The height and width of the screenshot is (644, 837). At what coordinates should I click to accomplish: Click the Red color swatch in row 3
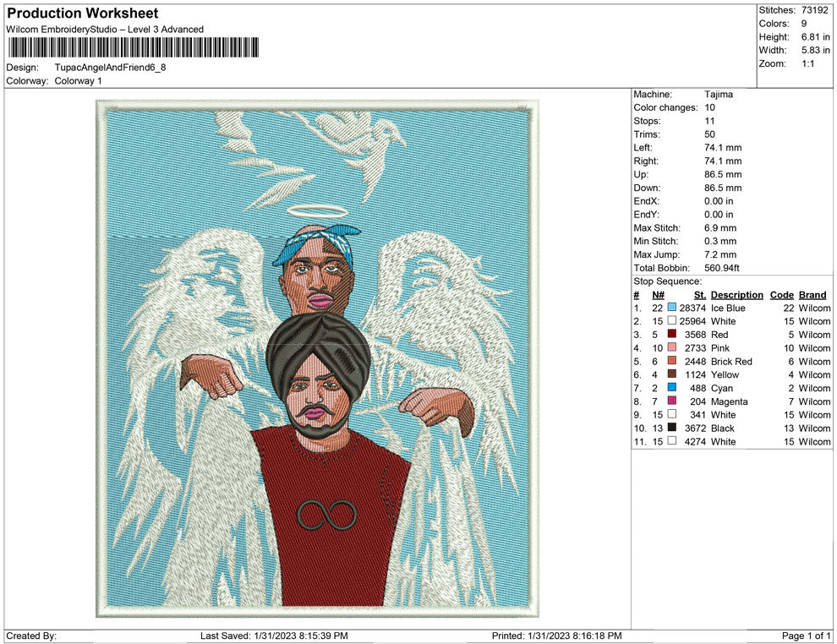coord(671,334)
